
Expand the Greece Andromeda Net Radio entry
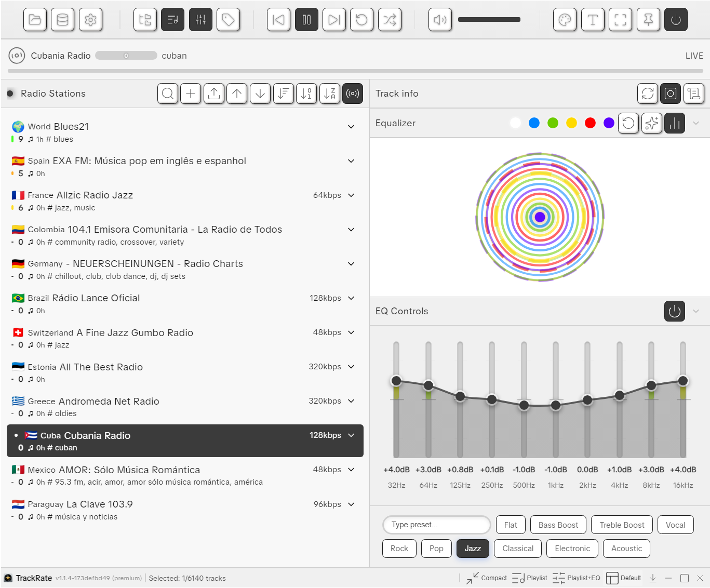click(x=351, y=401)
